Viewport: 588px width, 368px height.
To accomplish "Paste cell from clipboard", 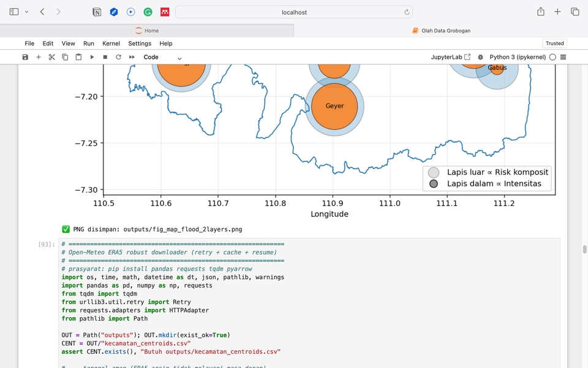I will pyautogui.click(x=78, y=57).
